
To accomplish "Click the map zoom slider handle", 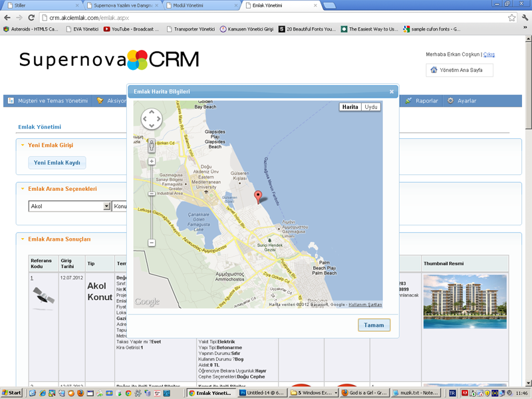I will coord(152,194).
